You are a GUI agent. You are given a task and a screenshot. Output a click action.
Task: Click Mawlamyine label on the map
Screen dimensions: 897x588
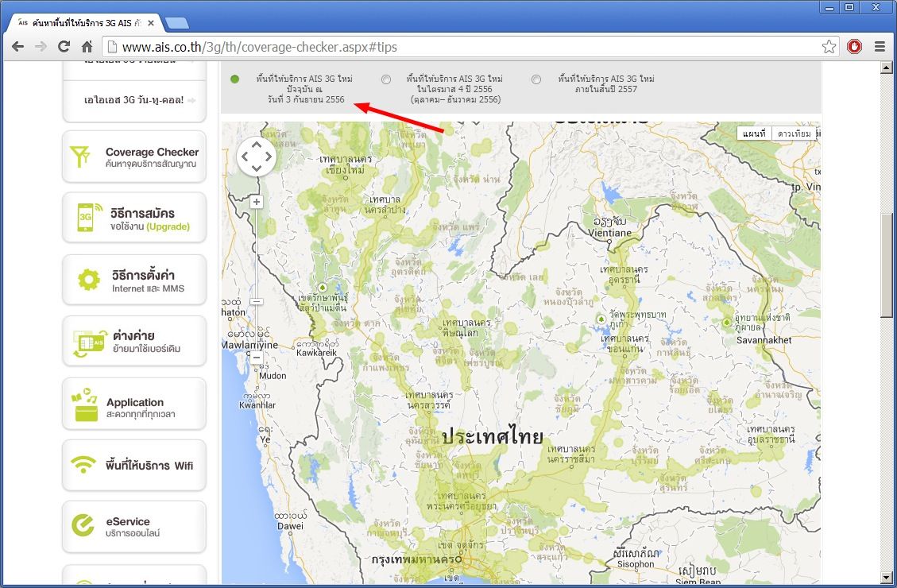point(250,345)
